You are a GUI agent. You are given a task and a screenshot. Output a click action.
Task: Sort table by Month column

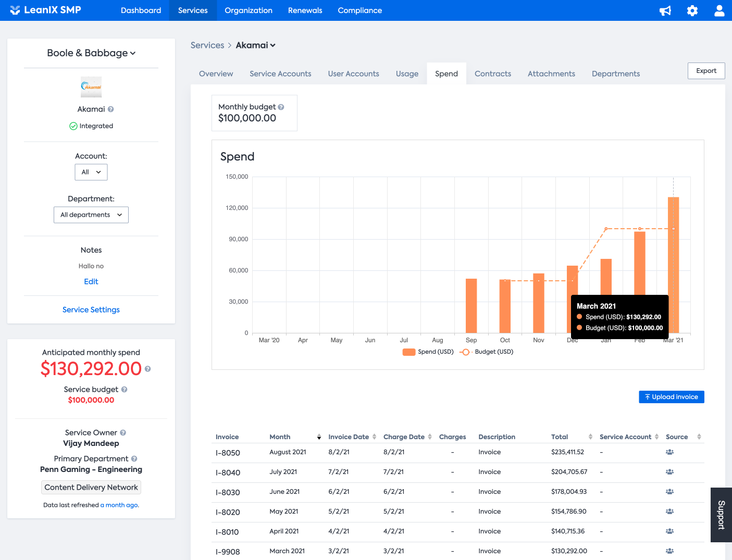click(319, 437)
